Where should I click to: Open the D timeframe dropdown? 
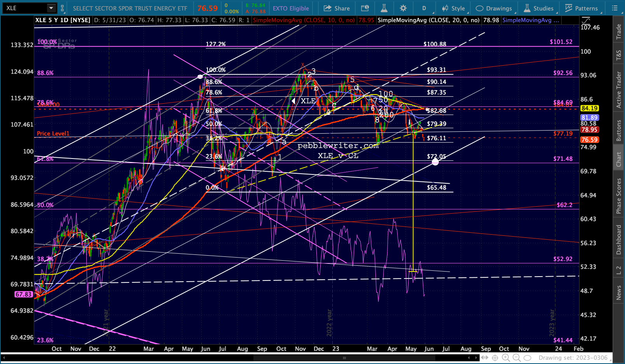tap(424, 8)
